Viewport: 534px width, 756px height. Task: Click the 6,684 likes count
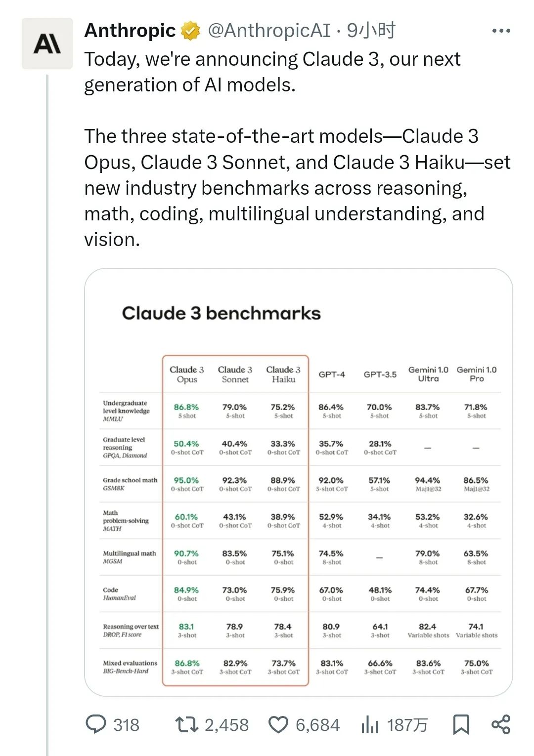[x=317, y=725]
